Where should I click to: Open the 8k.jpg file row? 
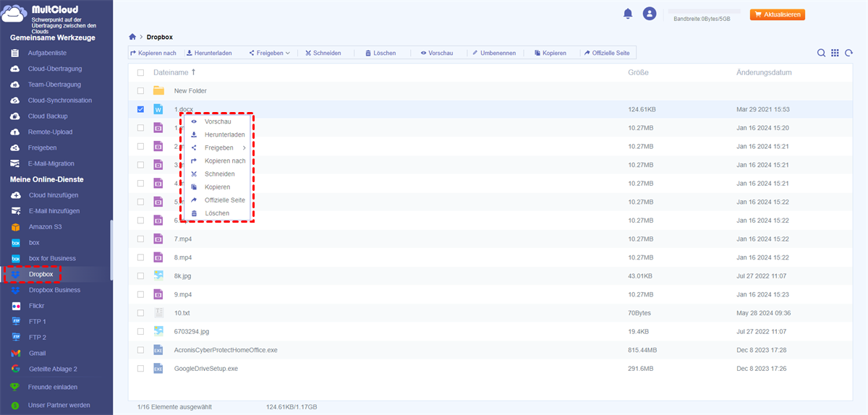coord(182,276)
